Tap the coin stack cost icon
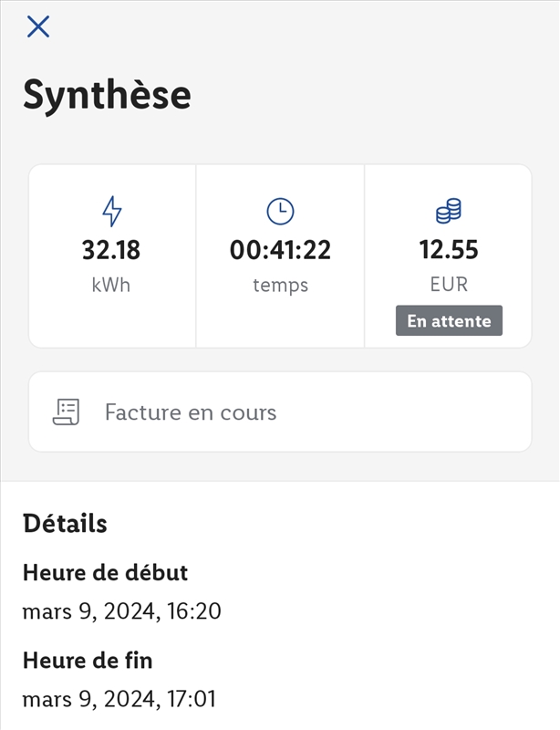The height and width of the screenshot is (730, 560). pyautogui.click(x=447, y=211)
